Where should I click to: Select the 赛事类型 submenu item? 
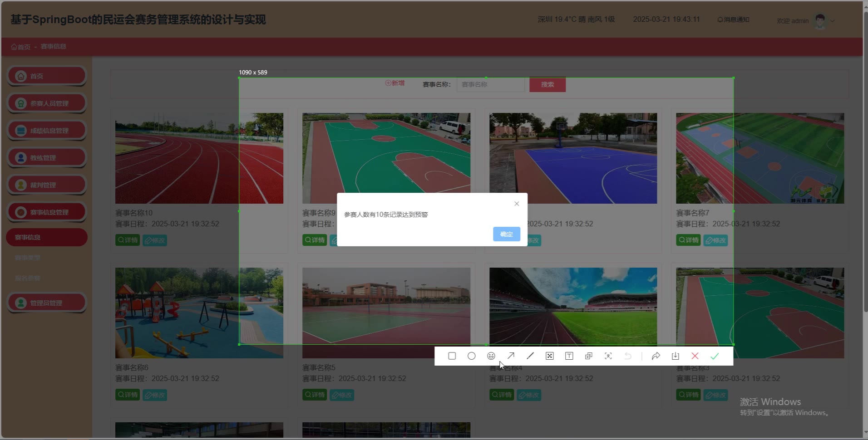pyautogui.click(x=28, y=258)
